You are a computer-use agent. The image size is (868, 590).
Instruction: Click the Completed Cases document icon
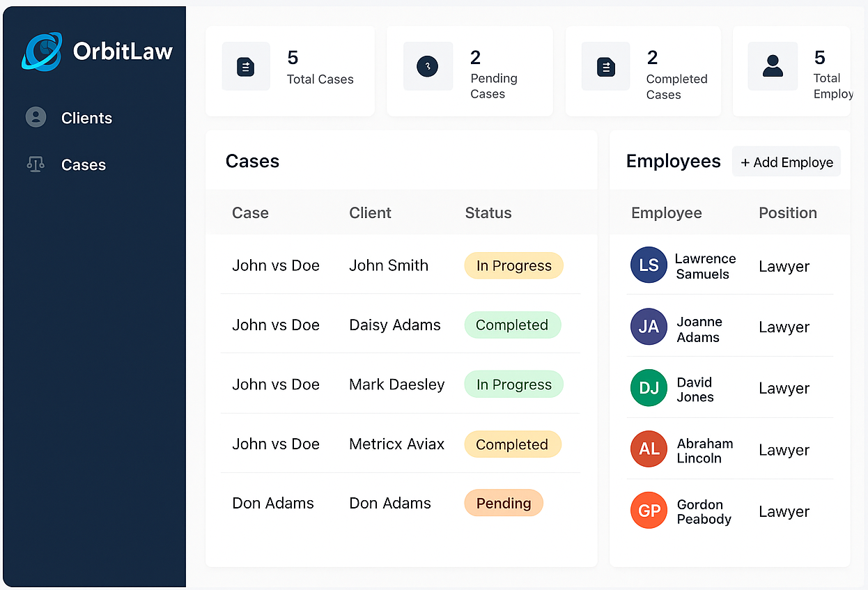pos(605,66)
